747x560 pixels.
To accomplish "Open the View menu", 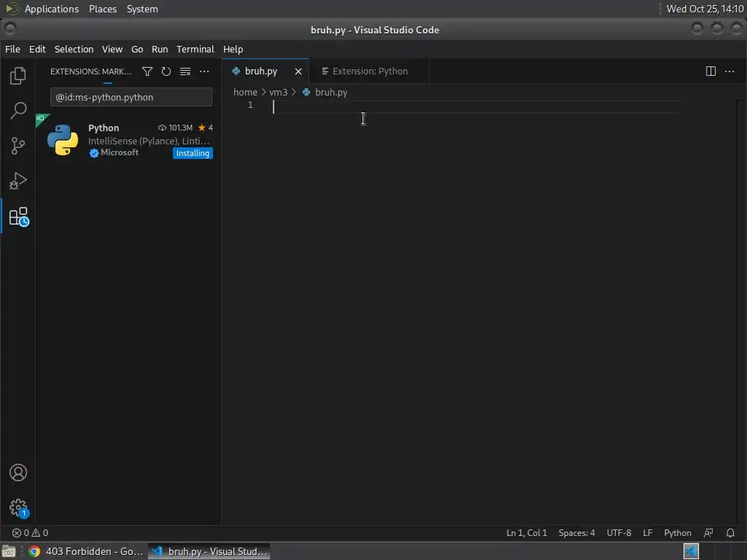I will tap(112, 49).
